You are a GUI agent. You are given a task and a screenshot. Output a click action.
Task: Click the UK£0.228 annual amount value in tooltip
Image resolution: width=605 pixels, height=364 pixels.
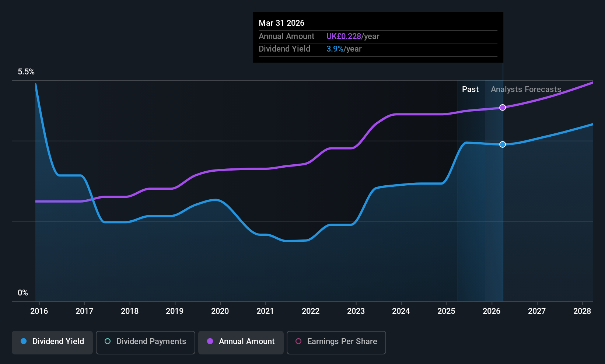(344, 36)
